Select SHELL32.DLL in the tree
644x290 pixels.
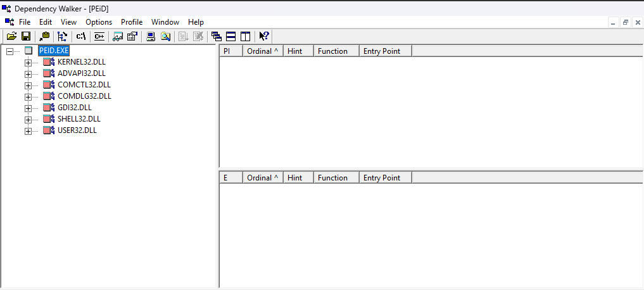point(79,119)
